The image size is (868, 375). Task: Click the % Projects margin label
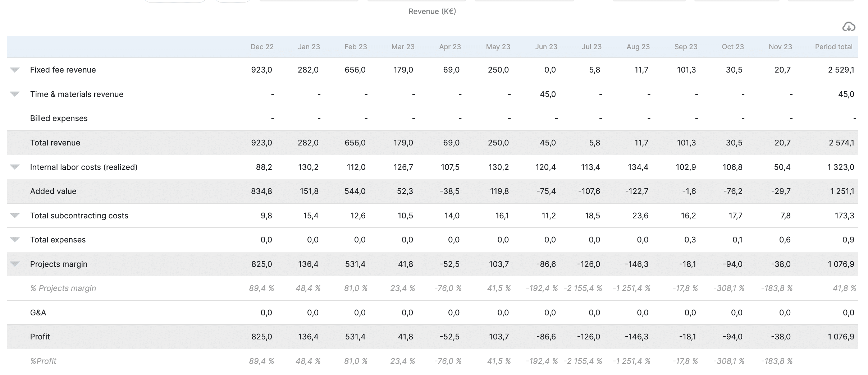tap(63, 288)
